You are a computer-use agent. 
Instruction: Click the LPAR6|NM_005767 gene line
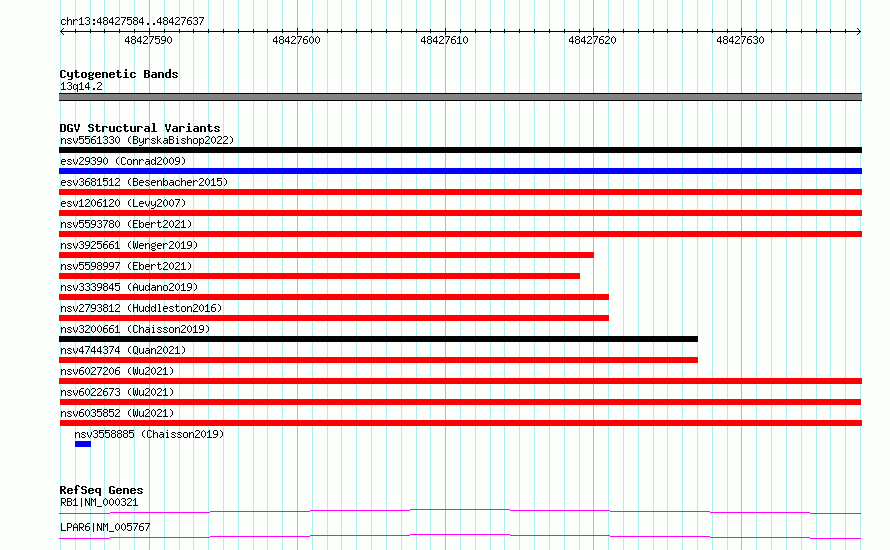pos(460,536)
